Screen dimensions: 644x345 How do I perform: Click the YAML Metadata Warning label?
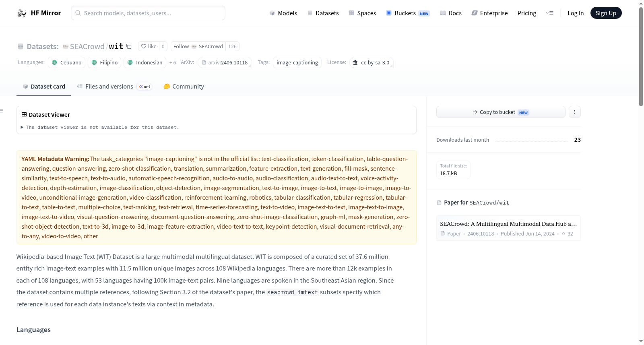(56, 159)
